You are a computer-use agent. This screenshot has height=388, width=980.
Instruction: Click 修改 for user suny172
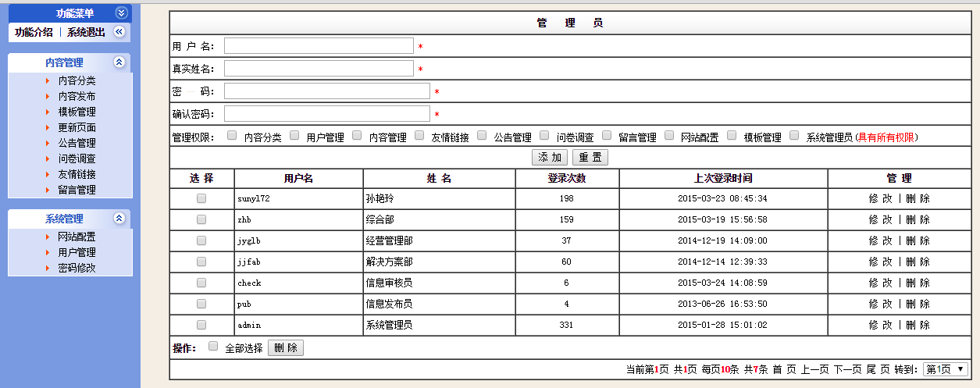point(881,198)
